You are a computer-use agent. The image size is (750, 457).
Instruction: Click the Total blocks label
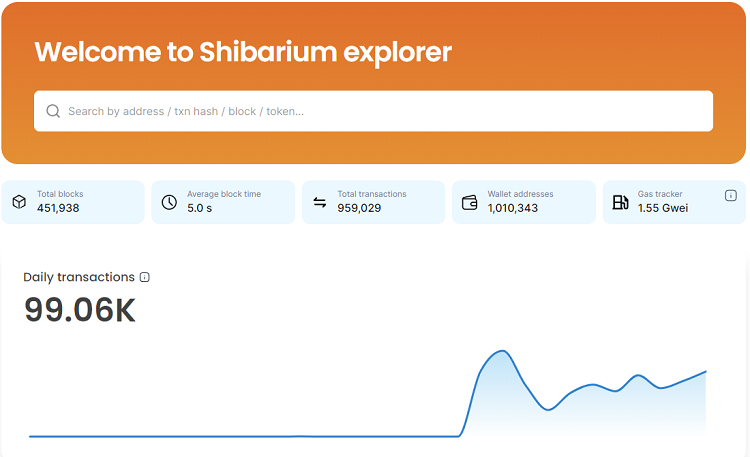coord(60,194)
